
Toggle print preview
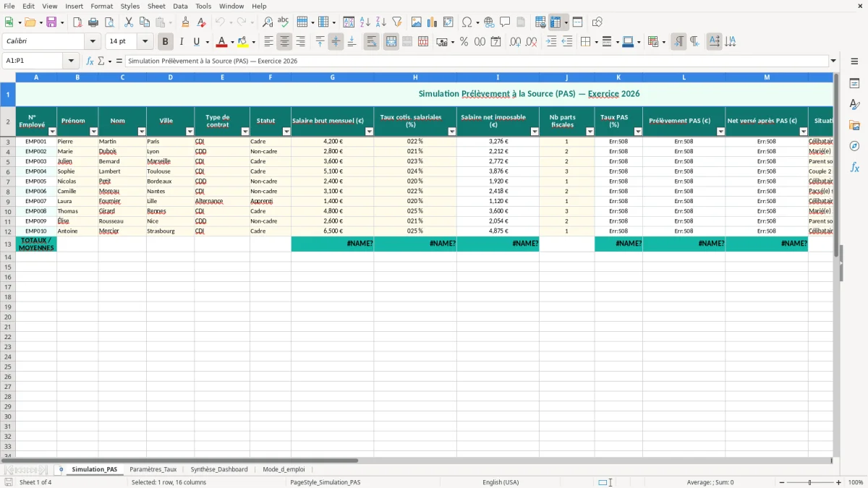click(x=109, y=22)
